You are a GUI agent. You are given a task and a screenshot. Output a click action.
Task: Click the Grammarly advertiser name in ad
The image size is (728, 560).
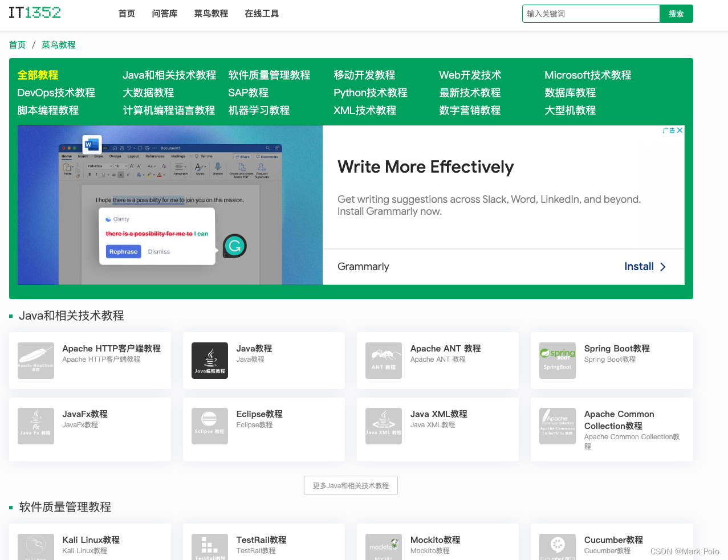pos(363,267)
